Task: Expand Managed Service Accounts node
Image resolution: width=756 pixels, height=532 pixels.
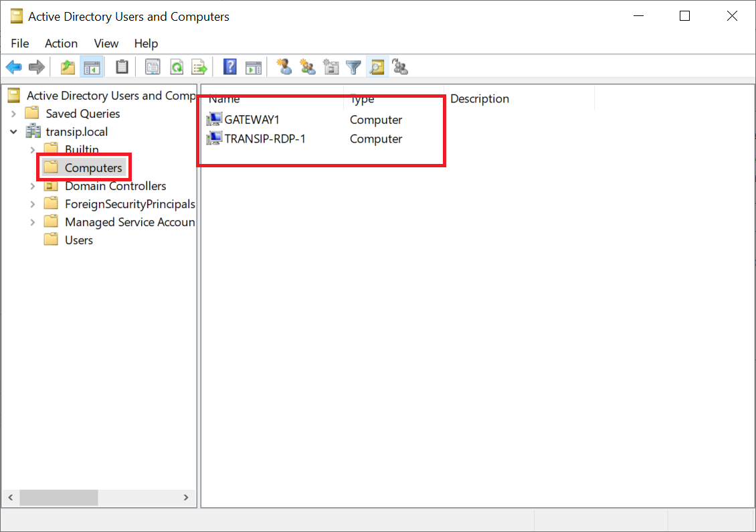Action: pos(33,222)
